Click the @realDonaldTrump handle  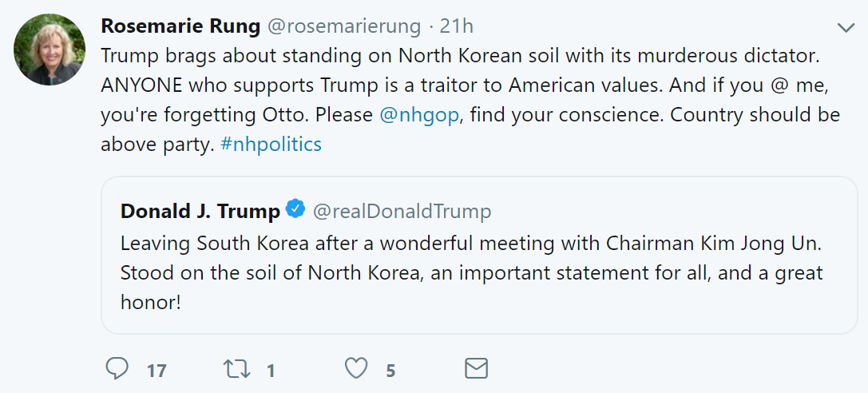coord(402,211)
